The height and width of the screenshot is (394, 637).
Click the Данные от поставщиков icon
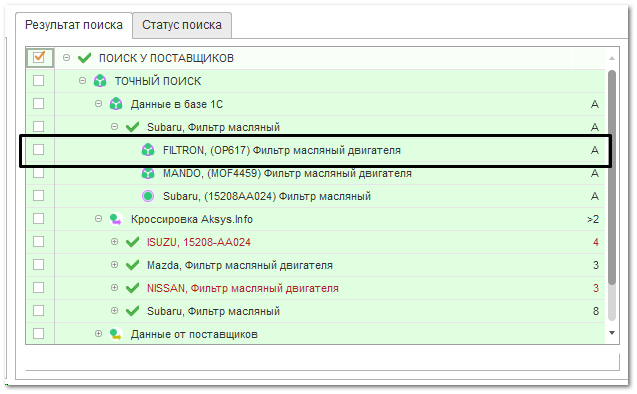click(116, 334)
